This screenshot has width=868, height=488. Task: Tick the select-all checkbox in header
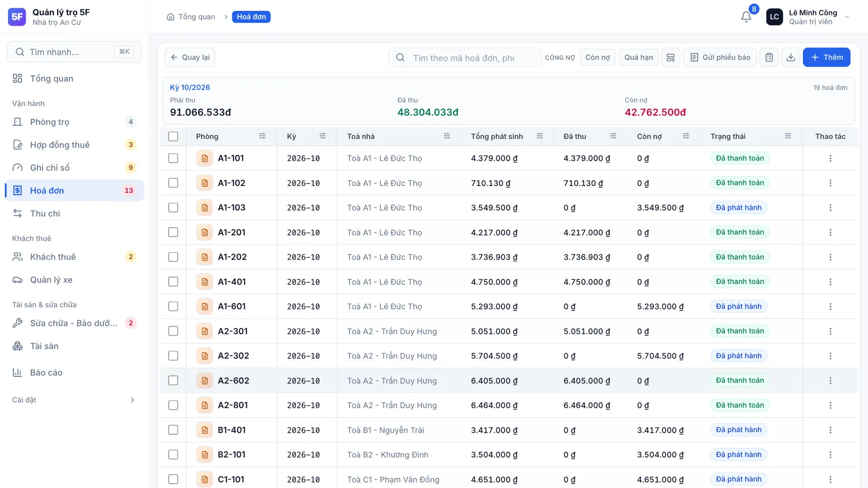tap(173, 137)
